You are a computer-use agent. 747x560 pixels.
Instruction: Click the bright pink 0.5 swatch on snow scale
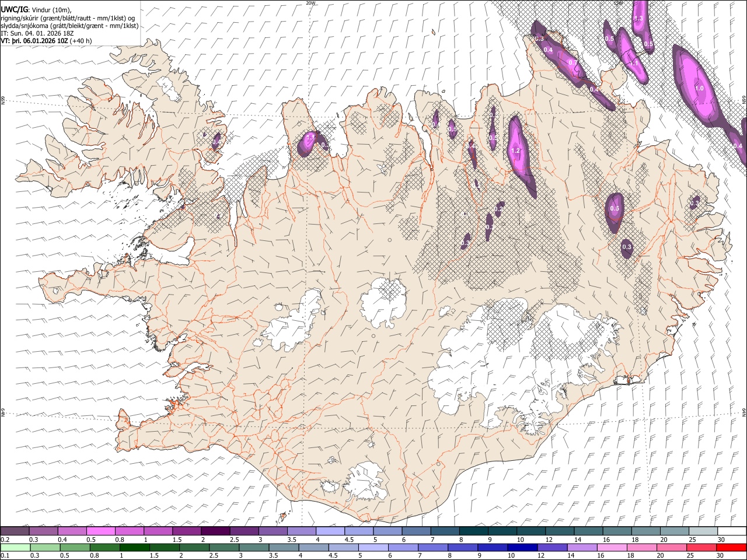click(x=100, y=531)
